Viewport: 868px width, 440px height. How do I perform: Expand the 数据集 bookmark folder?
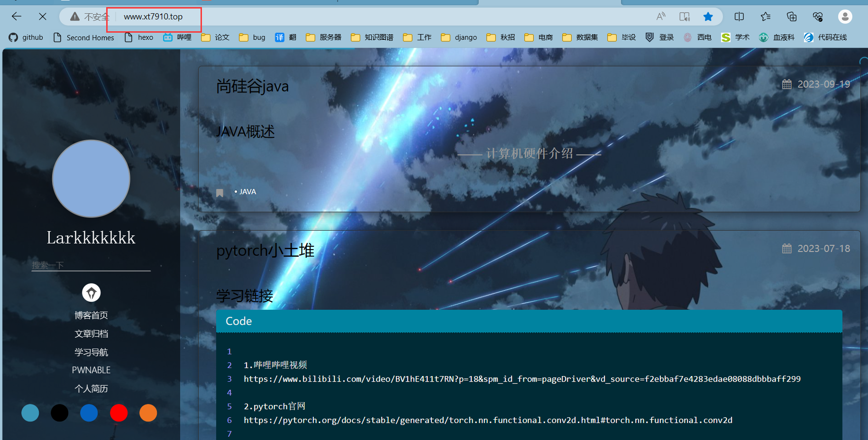point(580,37)
